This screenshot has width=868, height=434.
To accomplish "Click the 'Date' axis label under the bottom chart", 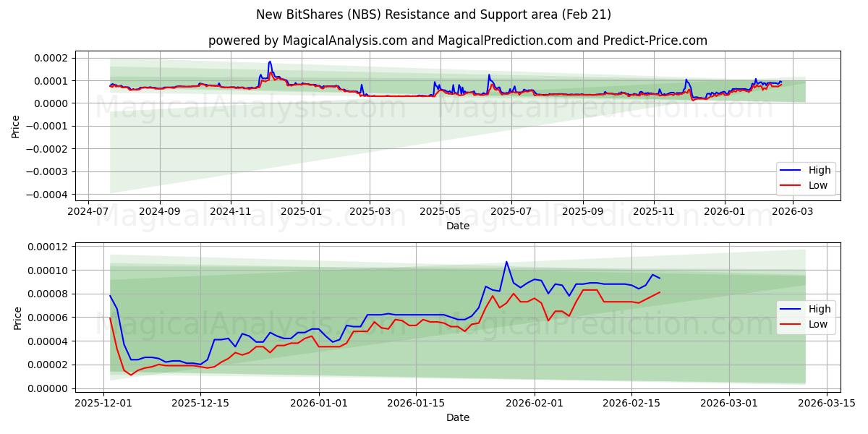I will pos(458,417).
